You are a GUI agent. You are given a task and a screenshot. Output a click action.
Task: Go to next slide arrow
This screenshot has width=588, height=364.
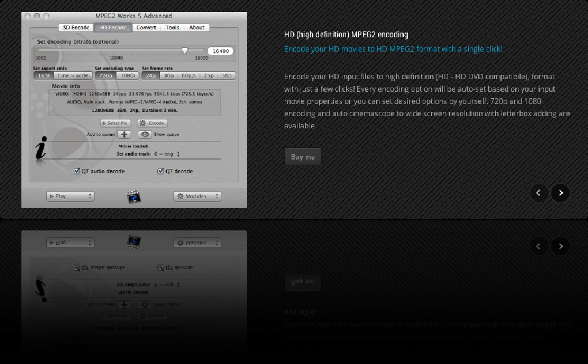click(x=560, y=193)
